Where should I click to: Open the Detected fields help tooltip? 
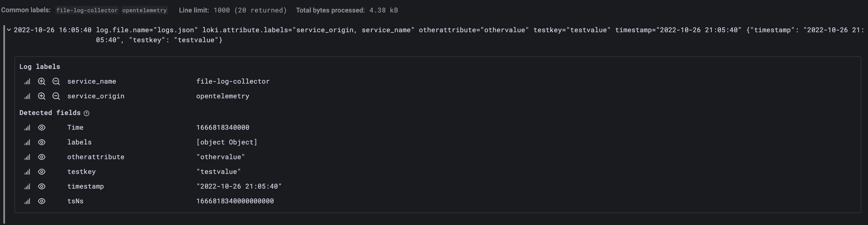(86, 113)
